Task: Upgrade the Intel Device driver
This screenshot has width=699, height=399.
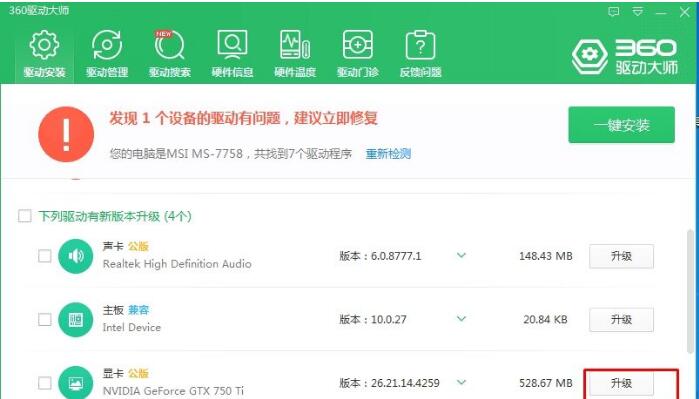Action: point(621,320)
